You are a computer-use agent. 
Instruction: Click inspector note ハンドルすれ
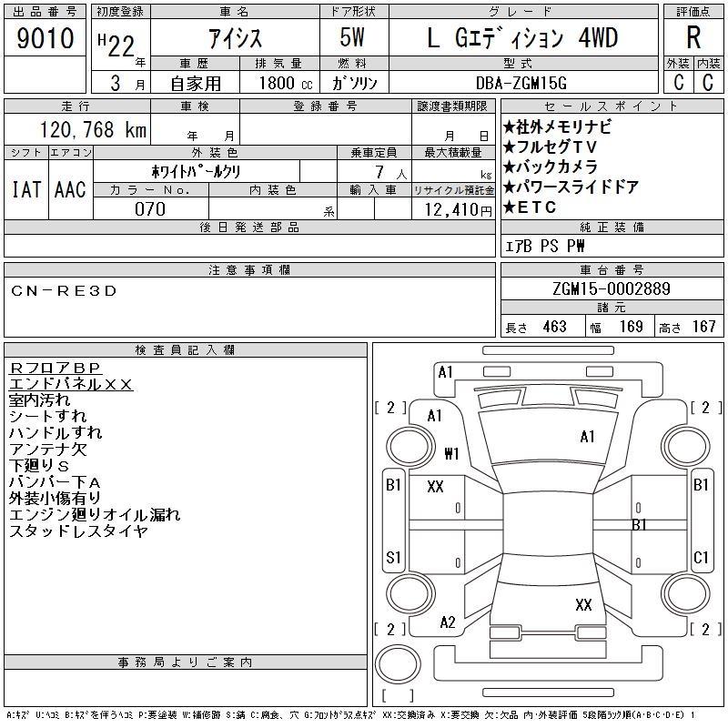56,433
